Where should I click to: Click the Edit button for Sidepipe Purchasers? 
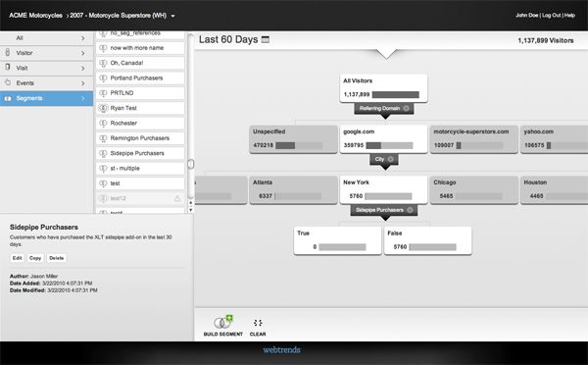pos(18,258)
